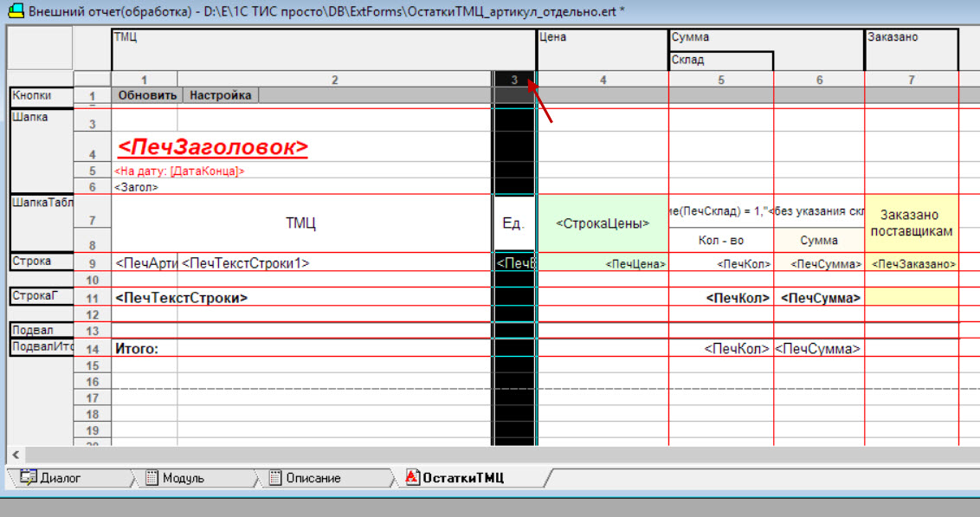Select column header 6
Image resolution: width=980 pixels, height=517 pixels.
(819, 80)
